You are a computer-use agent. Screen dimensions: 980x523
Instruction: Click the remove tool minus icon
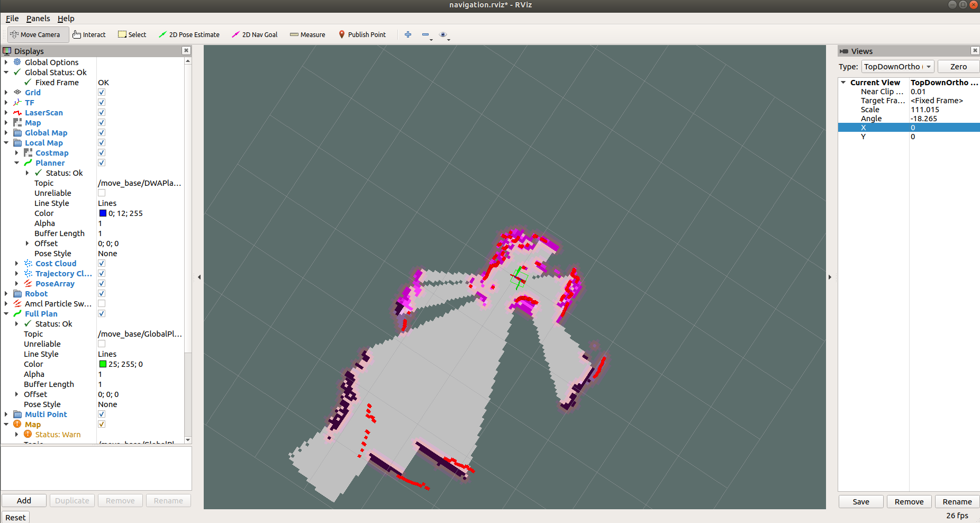426,35
